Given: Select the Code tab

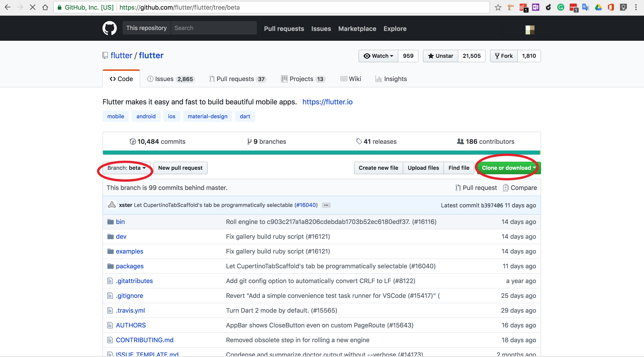Looking at the screenshot, I should tap(121, 79).
